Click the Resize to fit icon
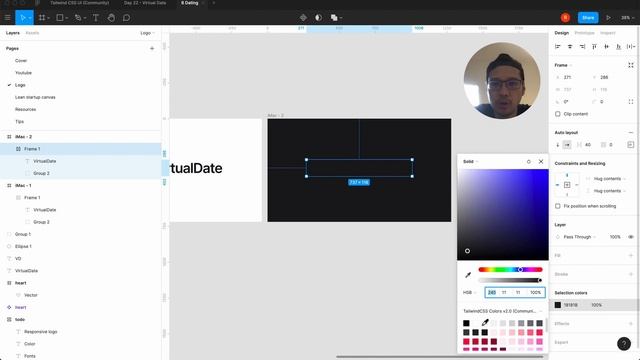The width and height of the screenshot is (640, 360). pyautogui.click(x=631, y=65)
